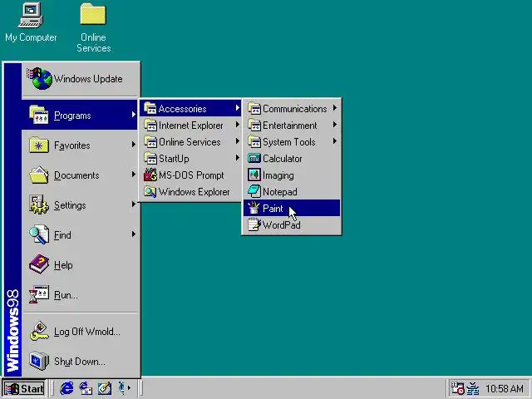Select the Online Services desktop folder
Image resolution: width=532 pixels, height=399 pixels.
pyautogui.click(x=93, y=27)
